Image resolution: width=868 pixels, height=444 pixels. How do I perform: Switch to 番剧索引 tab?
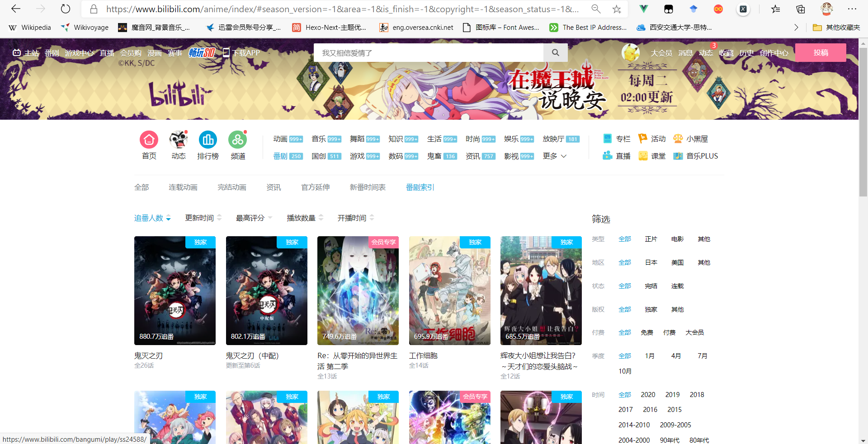420,187
